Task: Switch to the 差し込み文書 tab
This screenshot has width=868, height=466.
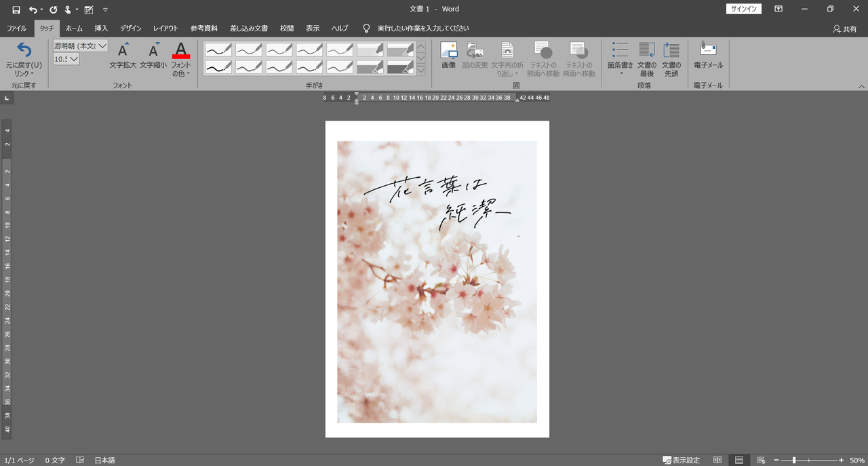Action: coord(249,28)
